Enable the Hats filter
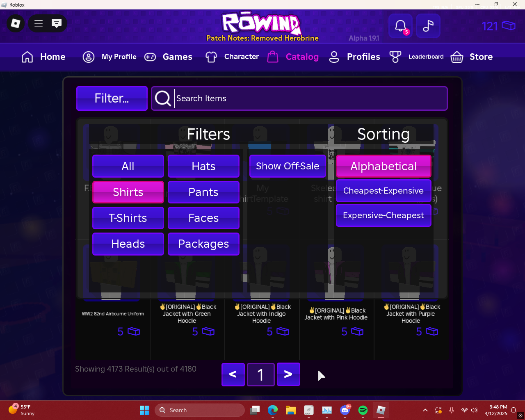The height and width of the screenshot is (420, 525). (203, 166)
